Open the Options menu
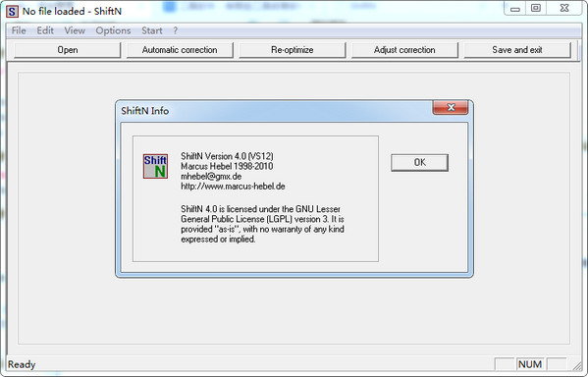The width and height of the screenshot is (588, 377). coord(113,30)
